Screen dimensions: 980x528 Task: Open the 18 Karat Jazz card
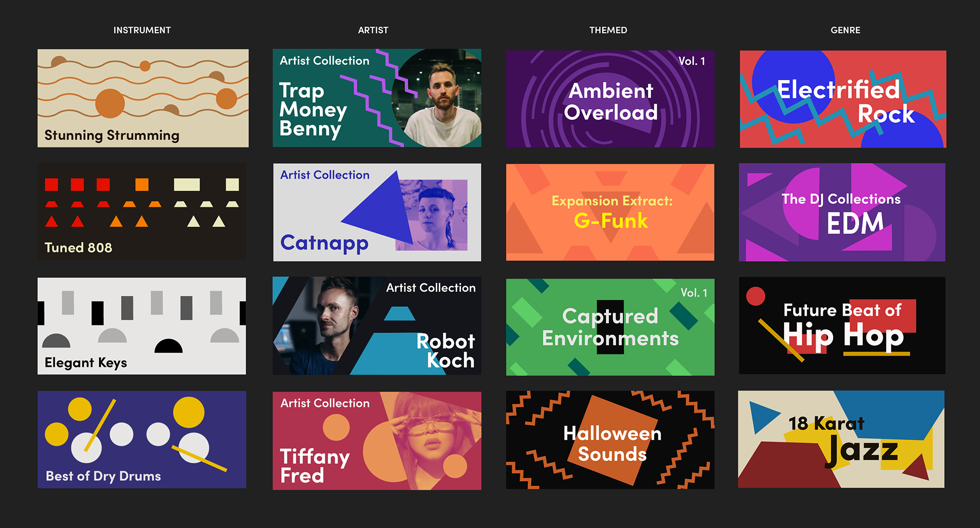(841, 439)
